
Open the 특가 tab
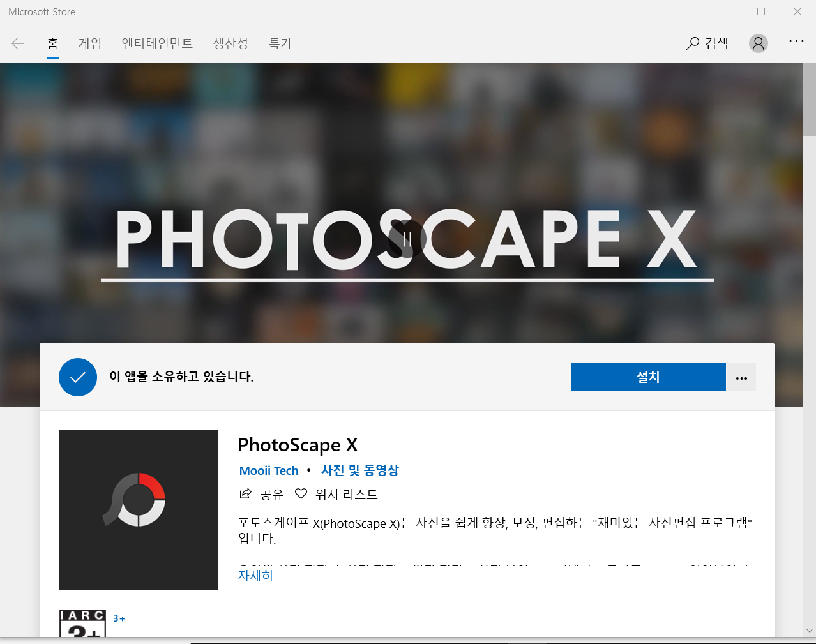(280, 43)
